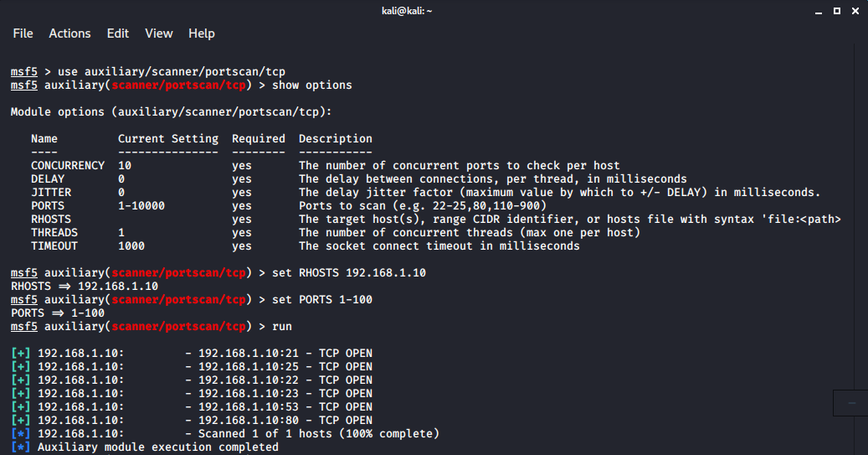Minimize the kali terminal window
The height and width of the screenshot is (455, 868).
[819, 11]
